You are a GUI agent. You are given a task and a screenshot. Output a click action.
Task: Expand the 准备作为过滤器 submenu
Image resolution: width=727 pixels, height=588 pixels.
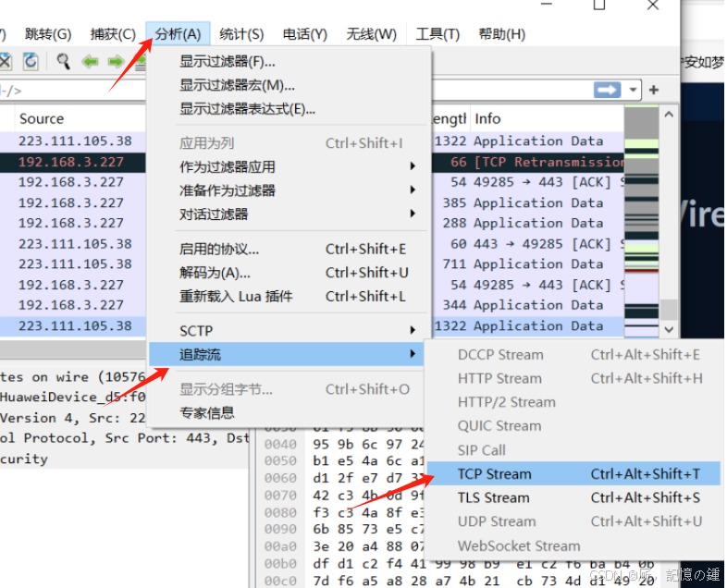289,190
